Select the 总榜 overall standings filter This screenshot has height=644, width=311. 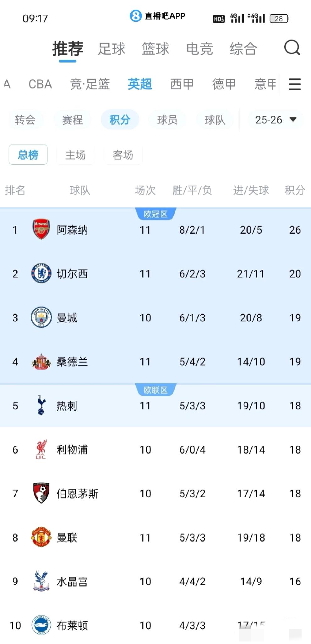point(28,155)
